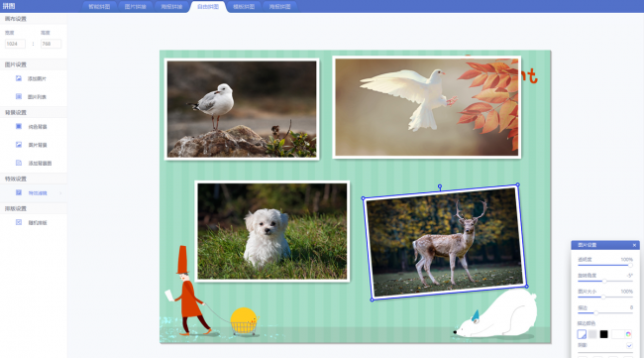Click the 描边 stroke width slider
The height and width of the screenshot is (358, 644).
[605, 312]
